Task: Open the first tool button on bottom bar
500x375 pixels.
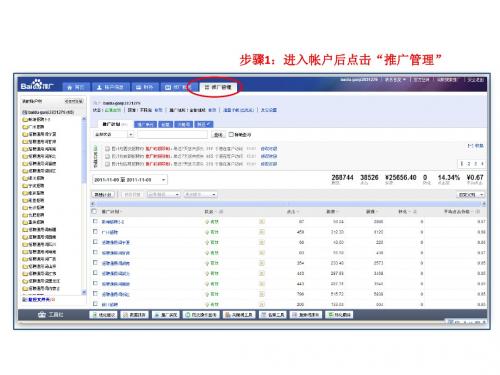Action: tap(103, 315)
